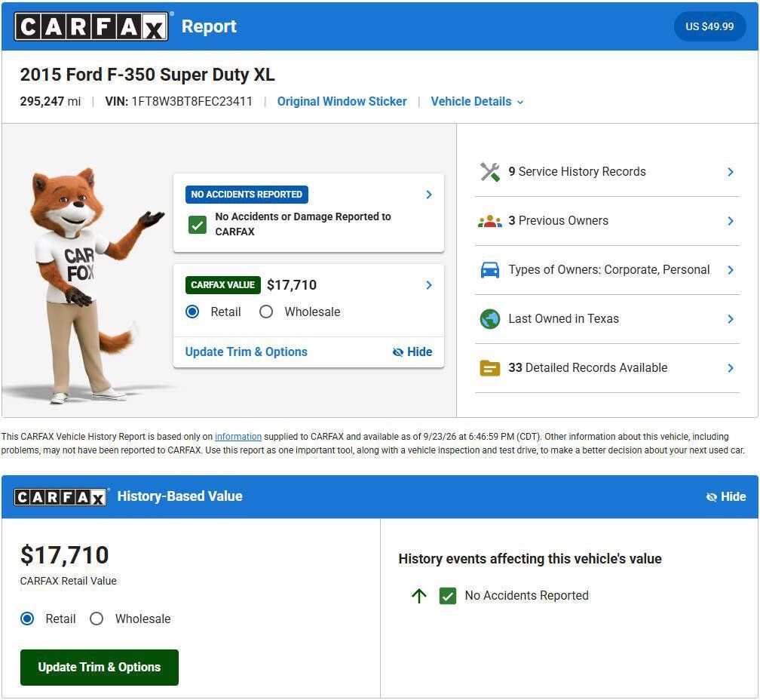Click green check next to No Accidents or Damage
Viewport: 760px width, 700px height.
pyautogui.click(x=198, y=225)
